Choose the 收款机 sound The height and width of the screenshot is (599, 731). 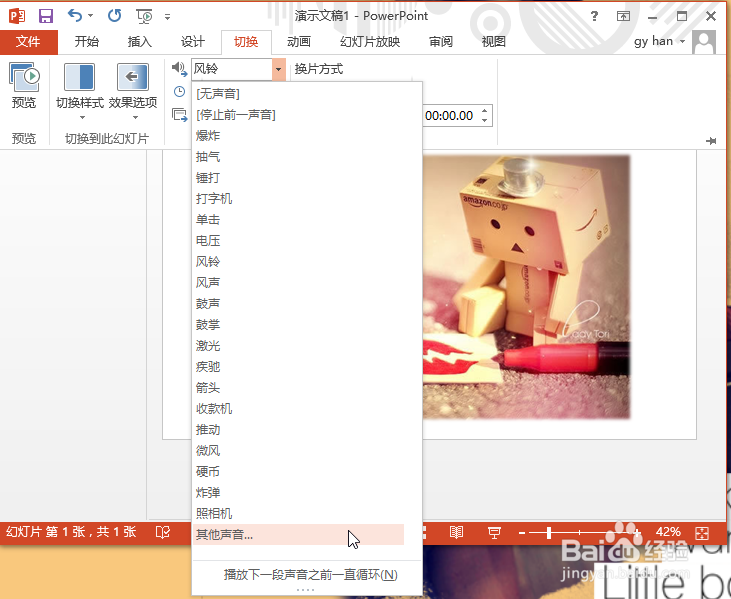click(x=298, y=408)
